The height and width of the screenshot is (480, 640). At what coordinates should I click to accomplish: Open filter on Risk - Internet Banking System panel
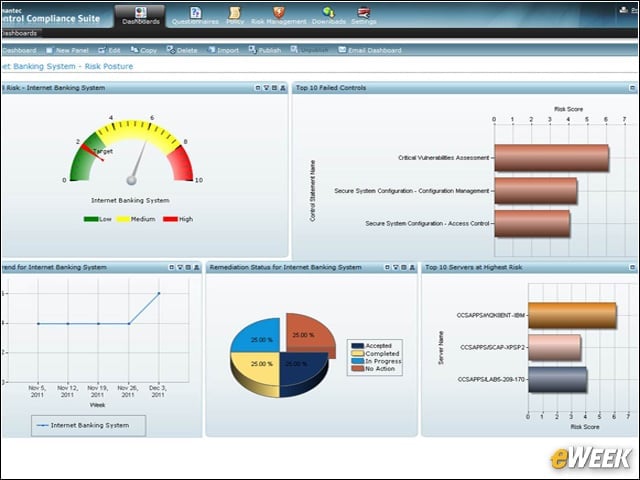[266, 88]
